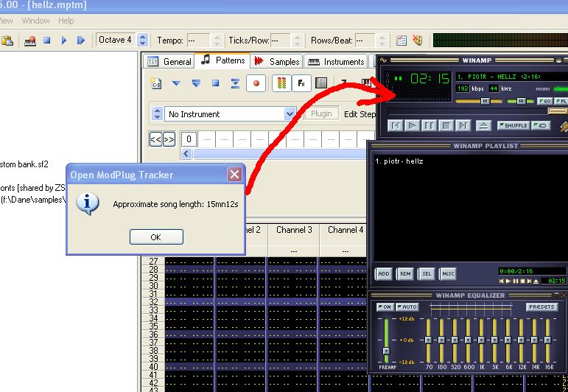Click Winamp eject open file button
Image resolution: width=568 pixels, height=392 pixels.
pyautogui.click(x=483, y=126)
